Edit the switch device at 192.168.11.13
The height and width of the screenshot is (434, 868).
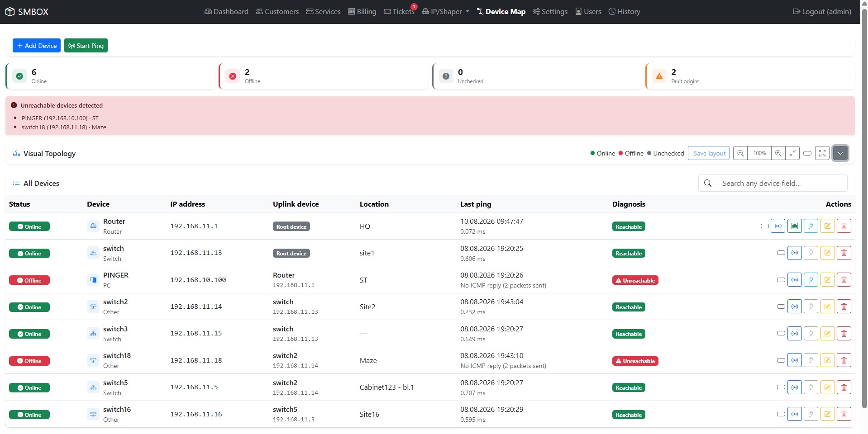(827, 253)
